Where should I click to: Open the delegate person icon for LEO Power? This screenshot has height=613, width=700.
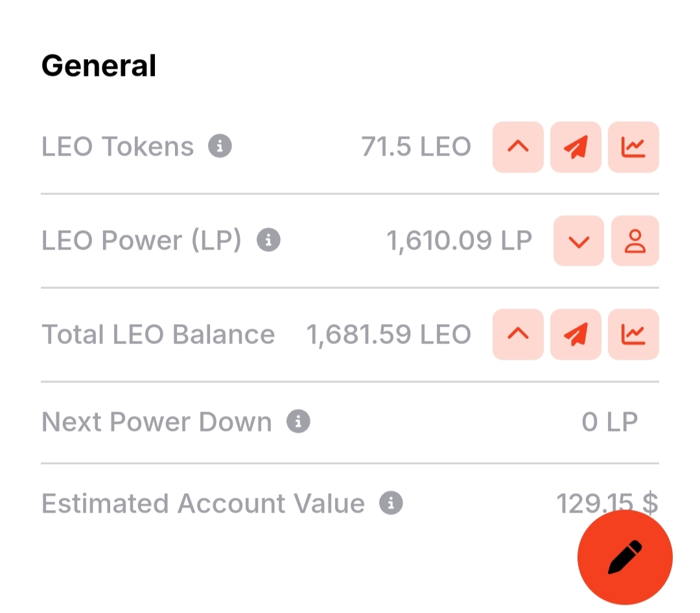[635, 241]
